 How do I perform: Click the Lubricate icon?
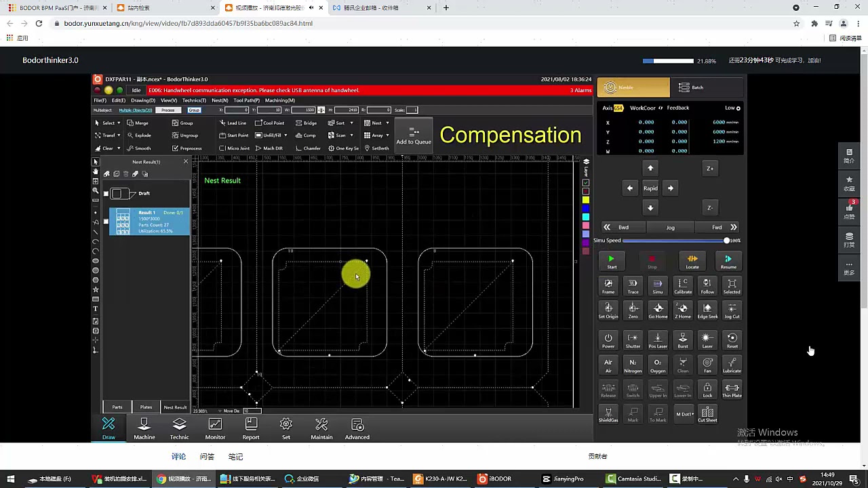pyautogui.click(x=732, y=365)
